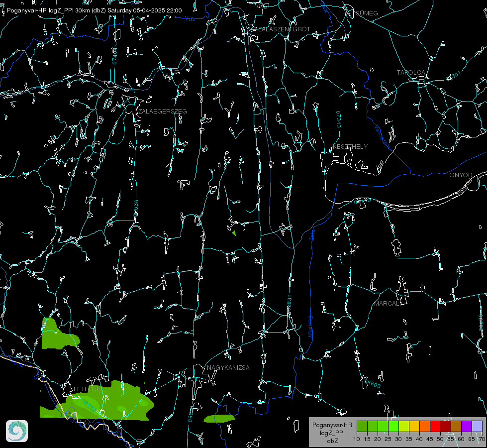Click the green radar echo northwest of Letenye
This screenshot has width=487, height=448.
click(x=58, y=336)
